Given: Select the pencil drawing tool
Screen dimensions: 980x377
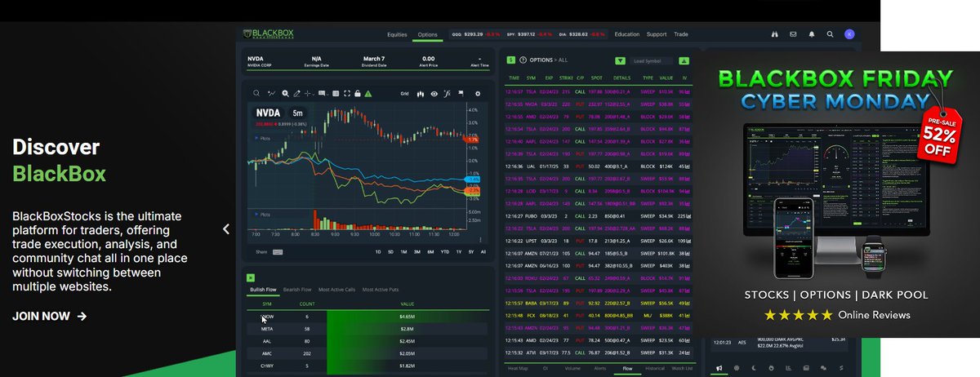Looking at the screenshot, I should 296,94.
